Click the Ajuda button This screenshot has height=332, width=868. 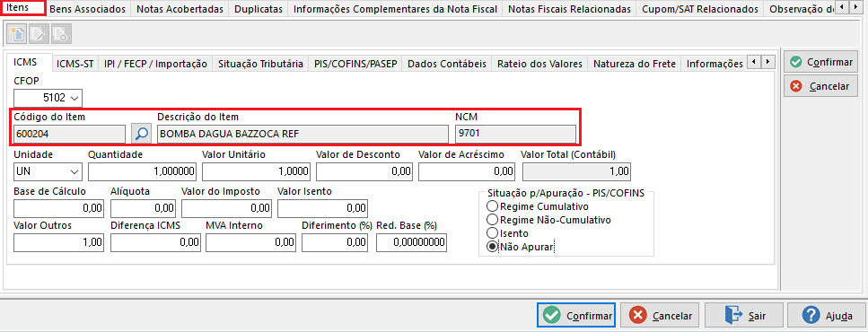pyautogui.click(x=827, y=316)
